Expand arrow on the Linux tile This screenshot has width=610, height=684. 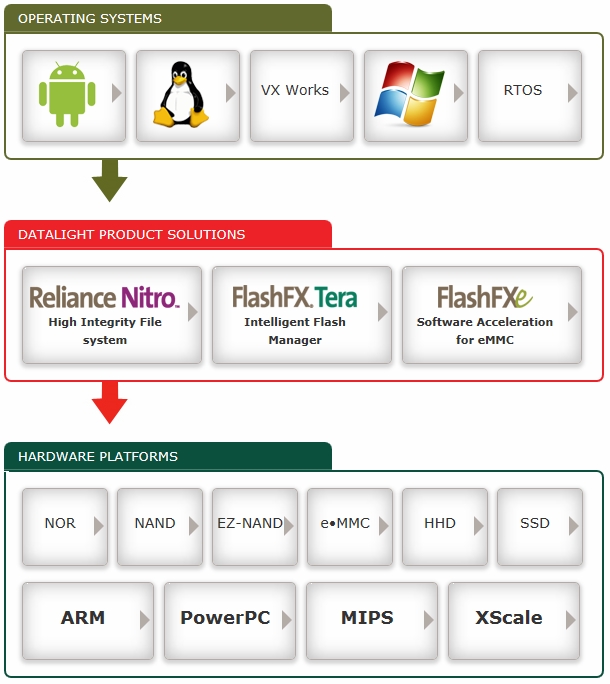point(231,93)
